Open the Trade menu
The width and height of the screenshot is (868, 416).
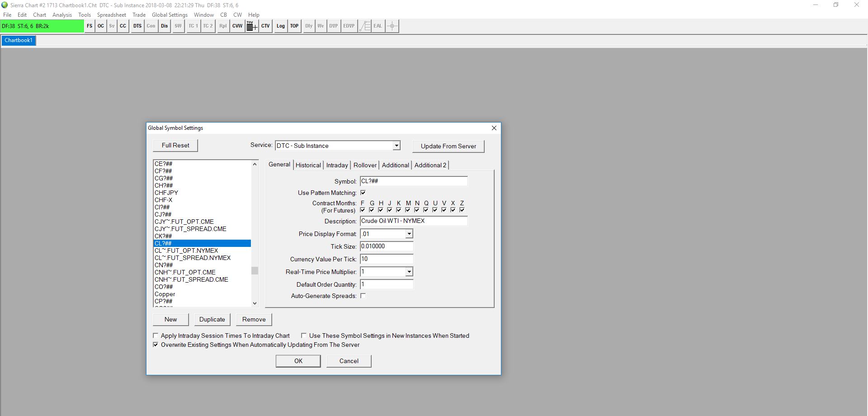(139, 15)
